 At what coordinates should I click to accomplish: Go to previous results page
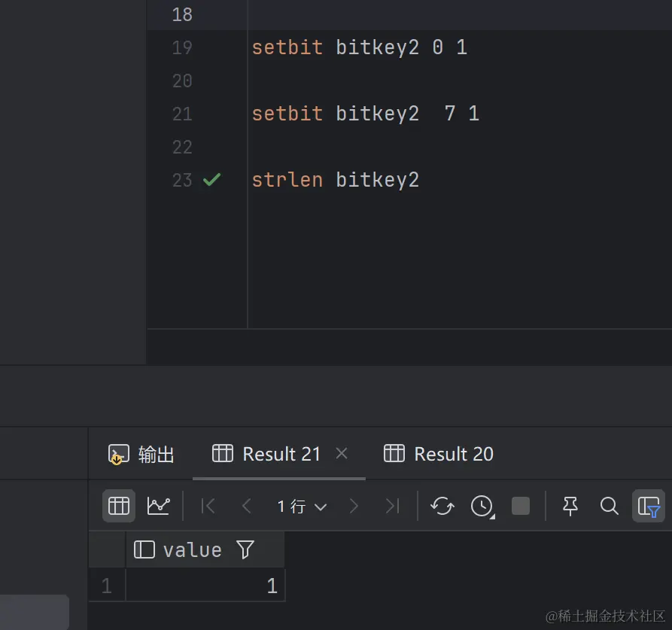coord(246,506)
